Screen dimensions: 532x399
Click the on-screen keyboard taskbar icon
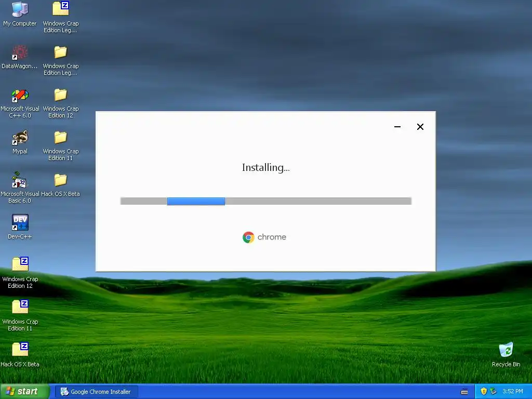pyautogui.click(x=464, y=392)
